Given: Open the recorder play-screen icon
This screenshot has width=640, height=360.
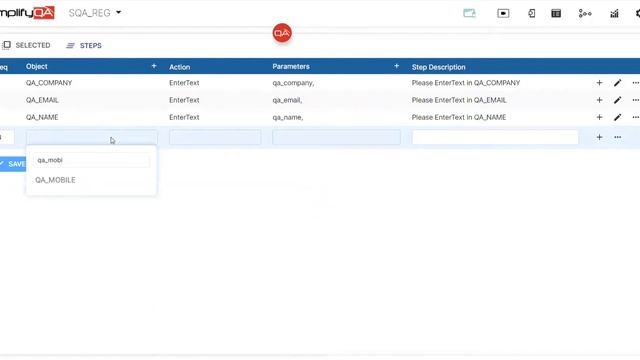Looking at the screenshot, I should tap(503, 13).
